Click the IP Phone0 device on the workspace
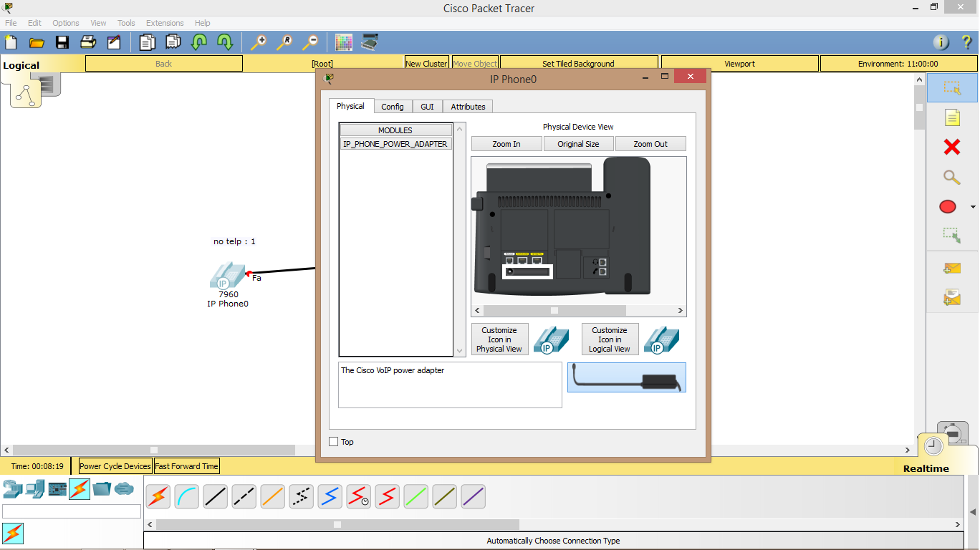 [x=227, y=276]
